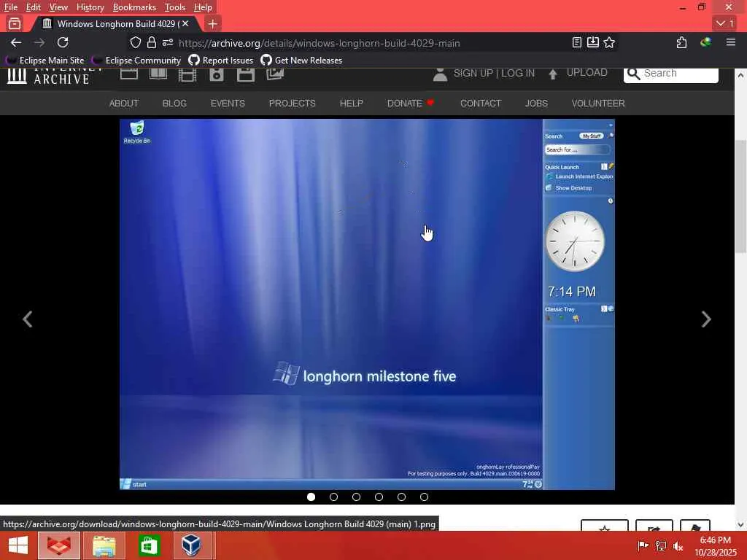Open a new tab
The height and width of the screenshot is (560, 747).
pyautogui.click(x=213, y=23)
